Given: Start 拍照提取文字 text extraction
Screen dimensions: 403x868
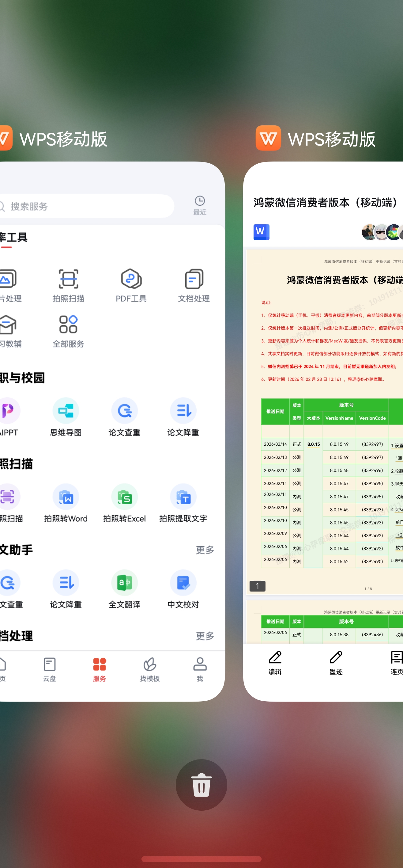Looking at the screenshot, I should click(x=183, y=502).
